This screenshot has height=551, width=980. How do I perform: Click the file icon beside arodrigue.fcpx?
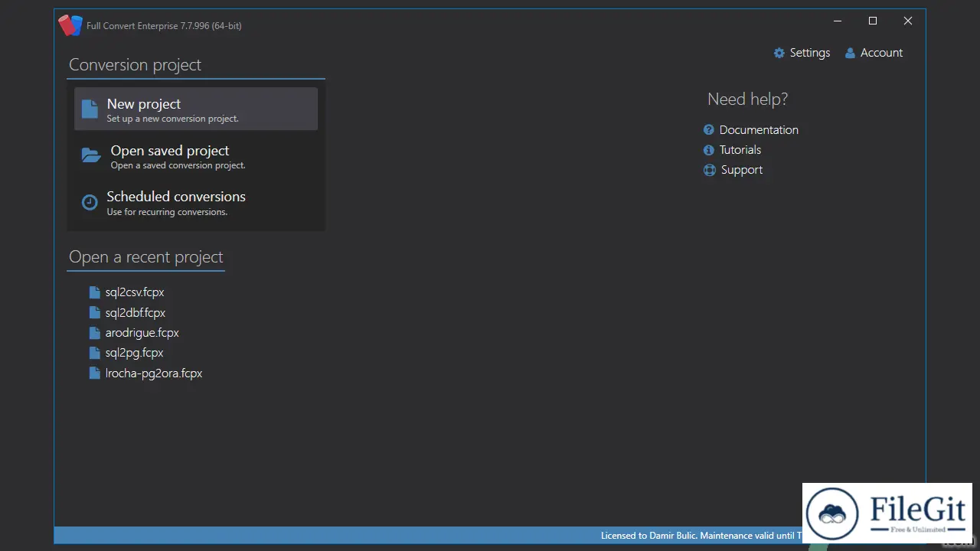click(95, 333)
